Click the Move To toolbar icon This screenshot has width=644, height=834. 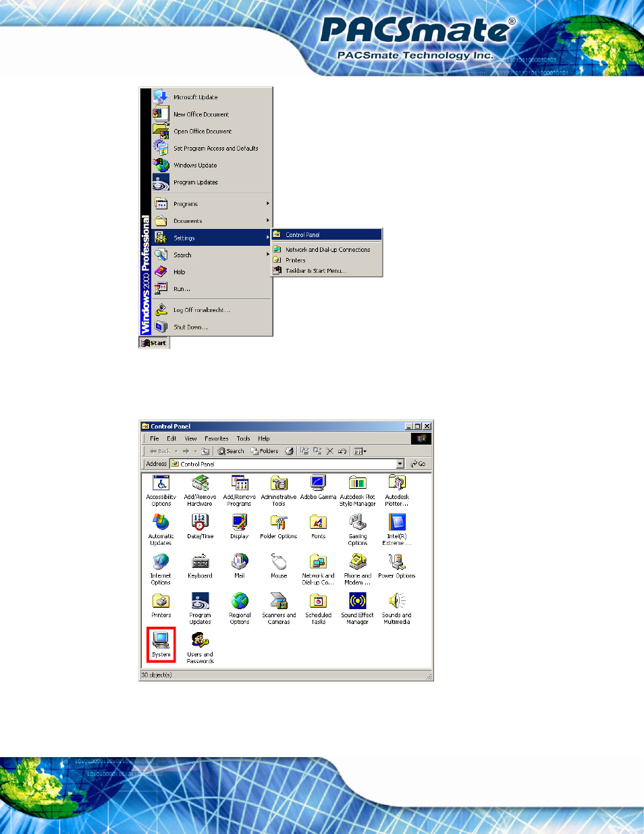pos(304,451)
